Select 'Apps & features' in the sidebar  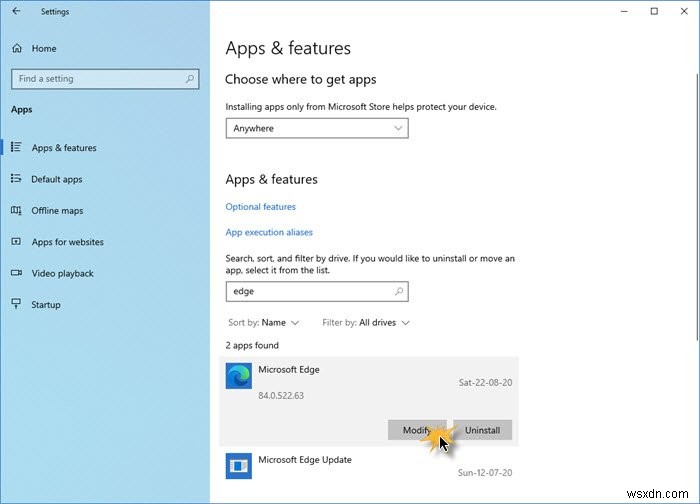pyautogui.click(x=64, y=148)
